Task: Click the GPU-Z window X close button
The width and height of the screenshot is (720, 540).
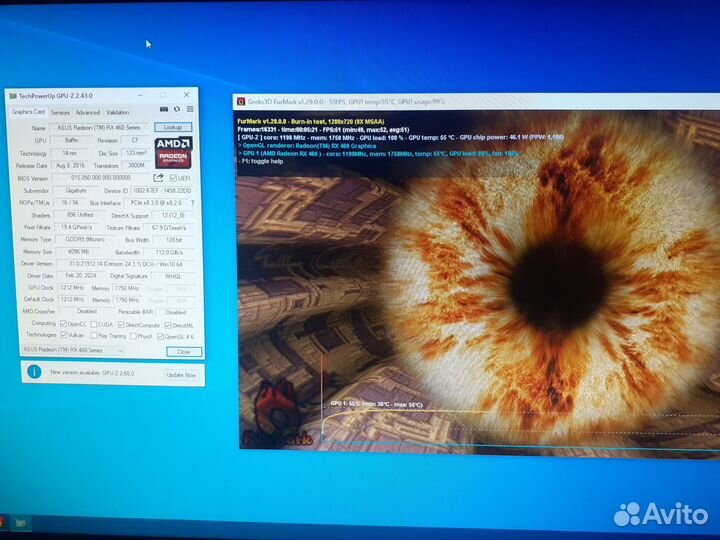Action: click(186, 95)
